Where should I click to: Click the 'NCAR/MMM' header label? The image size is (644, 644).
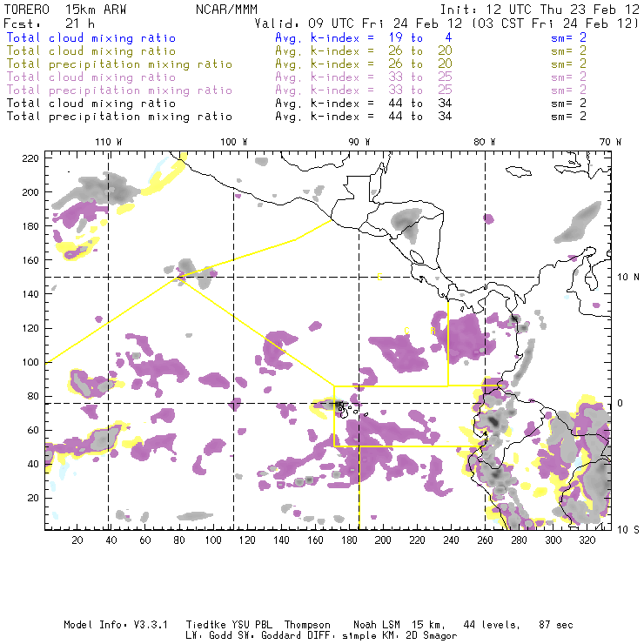pos(226,10)
